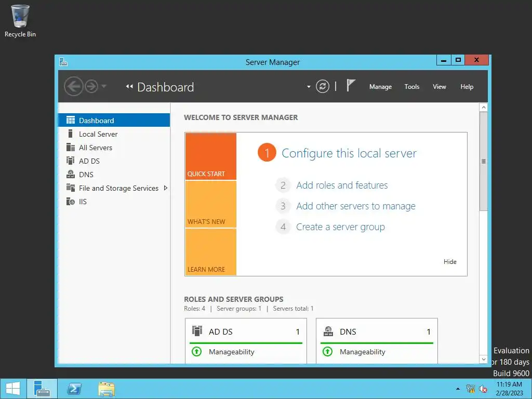Image resolution: width=532 pixels, height=399 pixels.
Task: Click Server Manager taskbar icon
Action: [x=42, y=389]
